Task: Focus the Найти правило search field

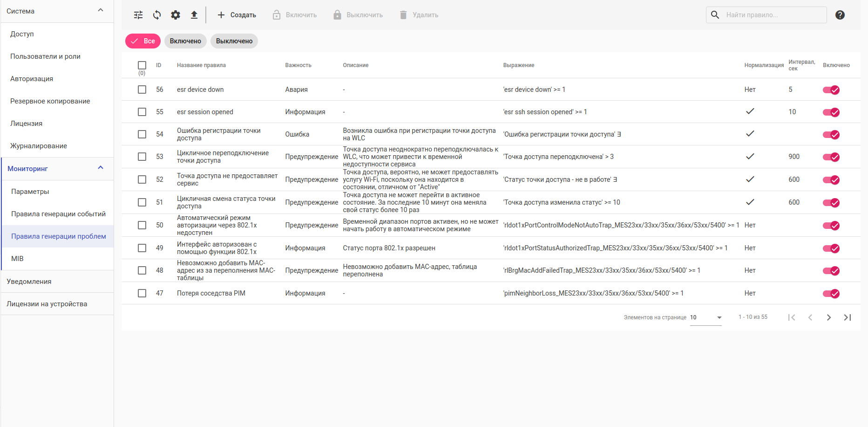Action: pyautogui.click(x=773, y=15)
